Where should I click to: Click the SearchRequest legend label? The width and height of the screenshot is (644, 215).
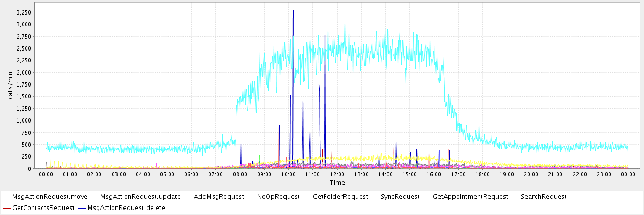pyautogui.click(x=543, y=197)
